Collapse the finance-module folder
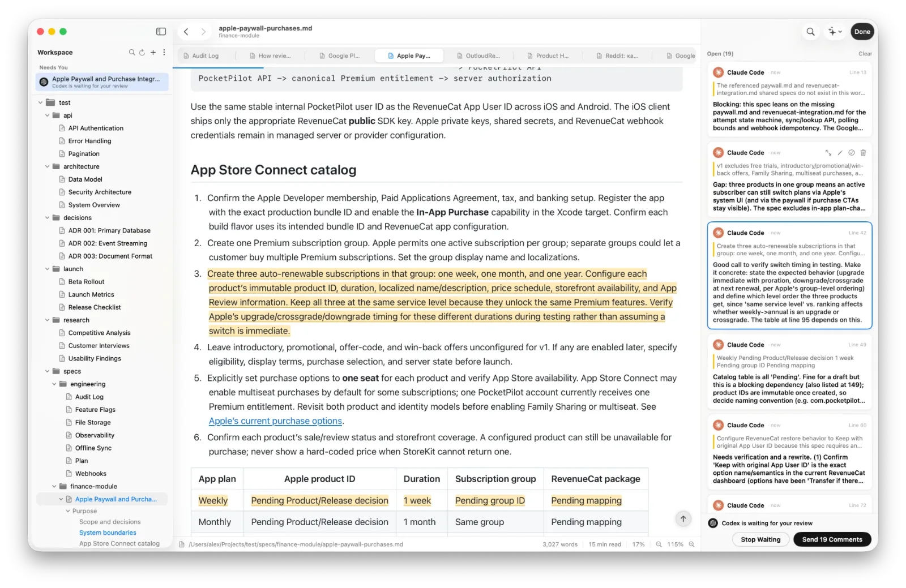The width and height of the screenshot is (906, 588). 54,487
